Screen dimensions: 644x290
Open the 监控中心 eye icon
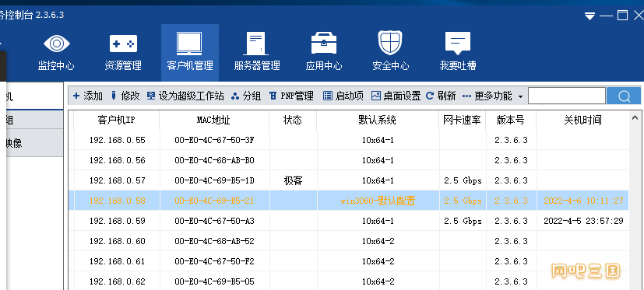pyautogui.click(x=57, y=44)
